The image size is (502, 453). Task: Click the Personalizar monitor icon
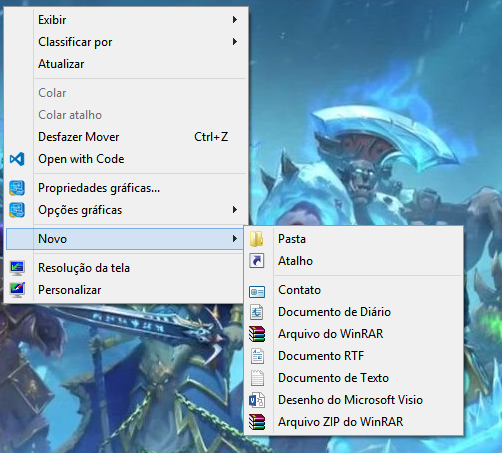tap(17, 290)
